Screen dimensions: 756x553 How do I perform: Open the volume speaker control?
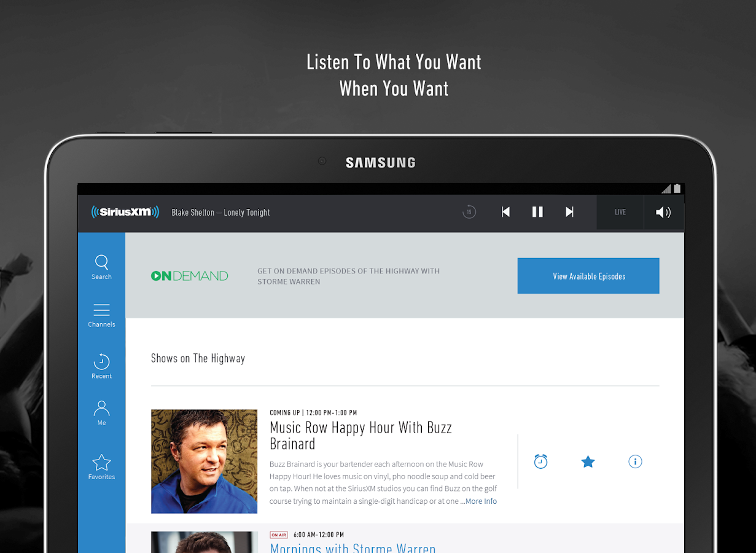663,213
